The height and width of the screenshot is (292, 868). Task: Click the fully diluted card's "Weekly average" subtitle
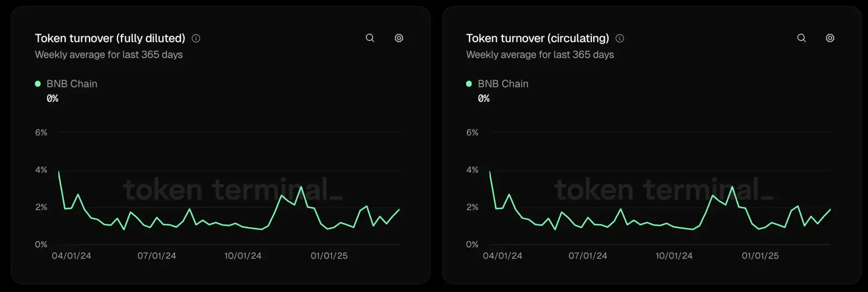109,55
